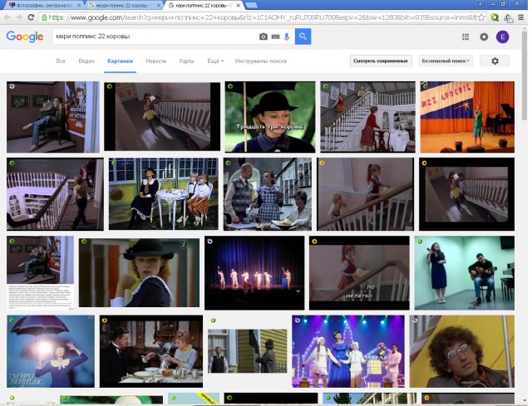The image size is (532, 406).
Task: Close the active browser tab
Action: (x=239, y=6)
